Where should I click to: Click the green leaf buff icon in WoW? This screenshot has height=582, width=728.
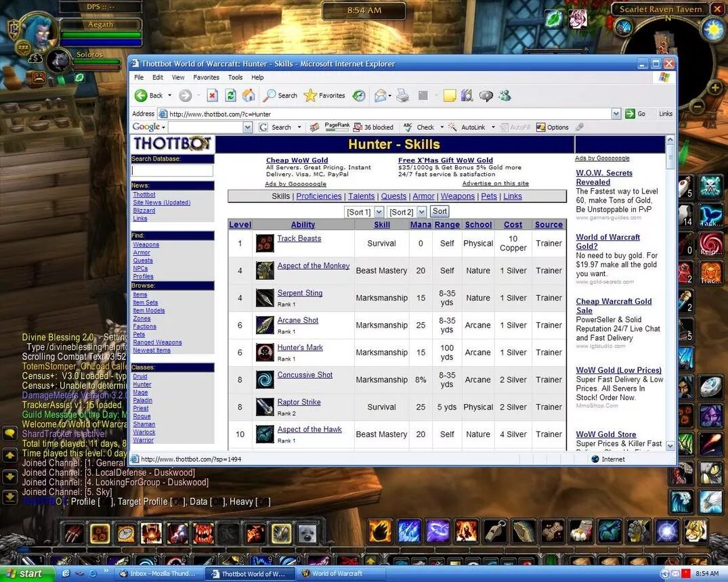(x=553, y=19)
